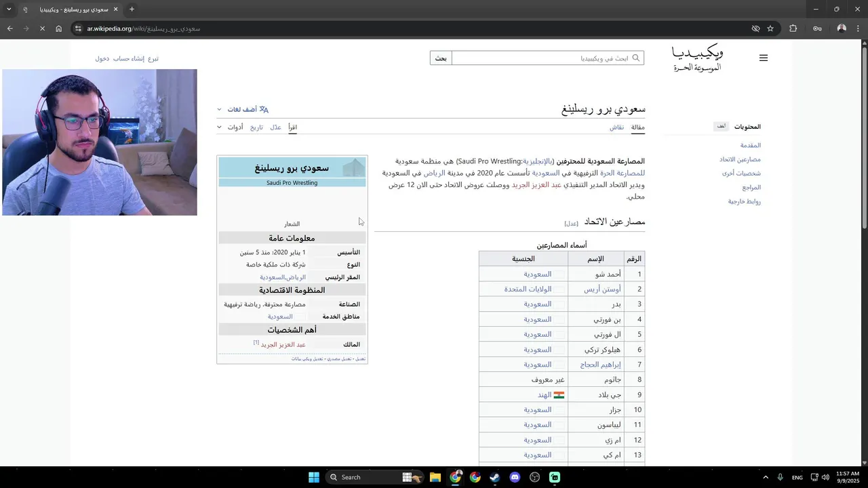Jump to شخصيات أخرى in contents

coord(741,174)
